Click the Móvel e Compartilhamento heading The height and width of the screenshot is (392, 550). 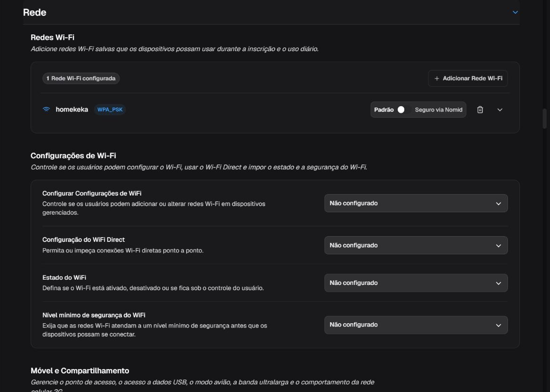click(80, 370)
